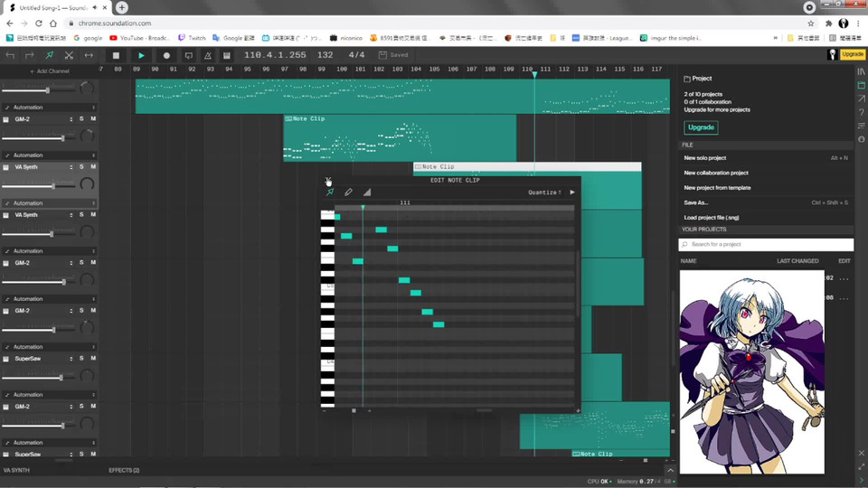Collapse the bottom panel with the chevron

pyautogui.click(x=670, y=470)
